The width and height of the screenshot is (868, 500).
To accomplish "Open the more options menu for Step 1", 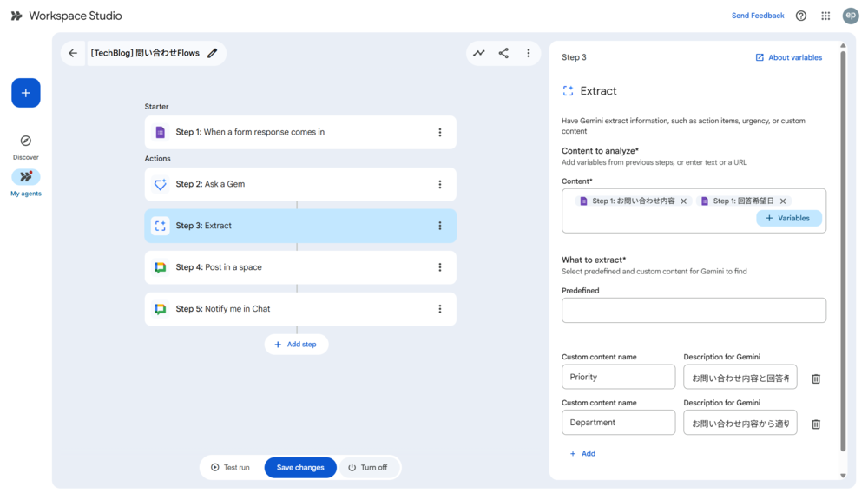I will coord(440,133).
